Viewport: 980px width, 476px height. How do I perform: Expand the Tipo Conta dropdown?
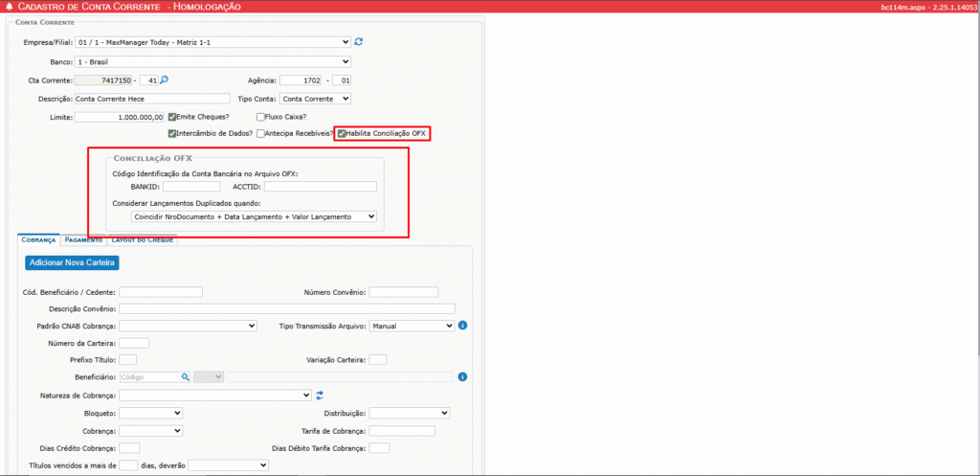click(316, 99)
